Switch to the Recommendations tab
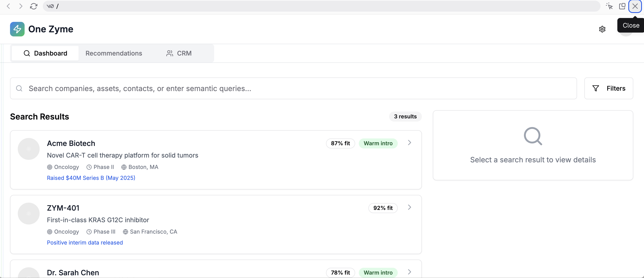Viewport: 644px width, 278px height. pos(114,53)
